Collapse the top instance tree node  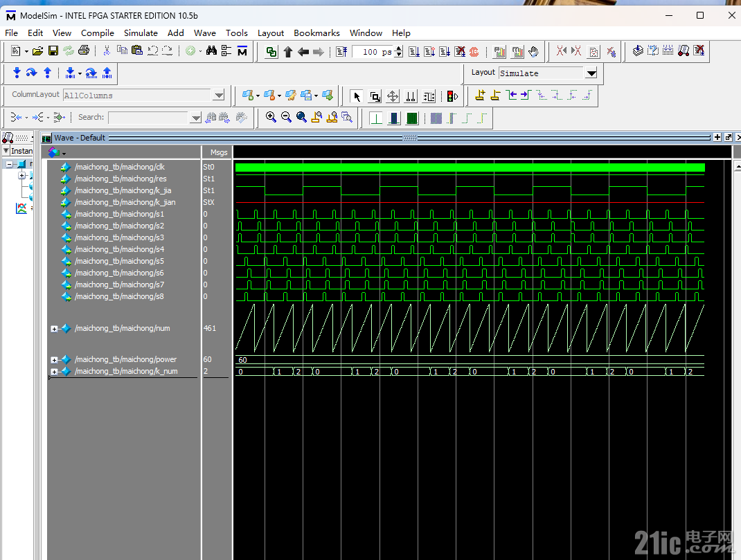[9, 164]
